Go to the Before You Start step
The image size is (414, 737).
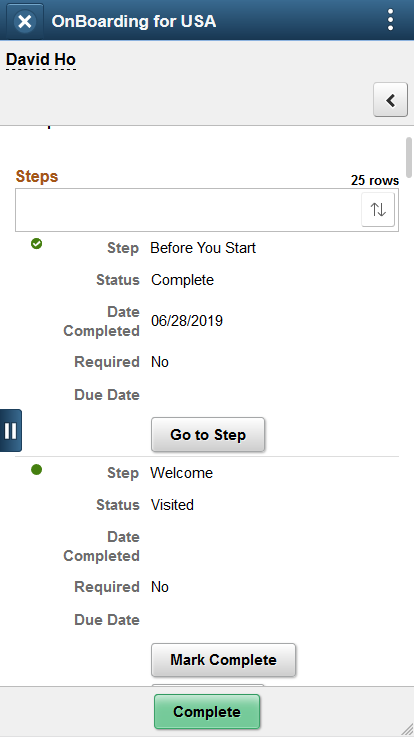(x=208, y=435)
